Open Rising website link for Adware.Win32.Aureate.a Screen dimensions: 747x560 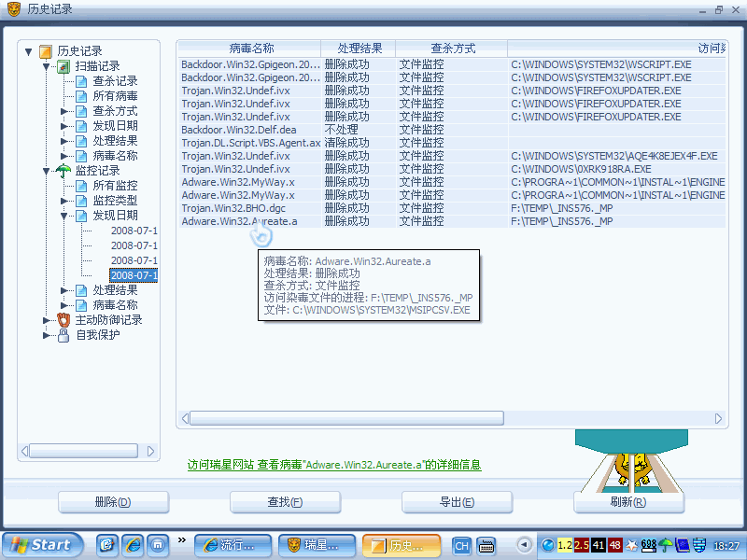334,465
